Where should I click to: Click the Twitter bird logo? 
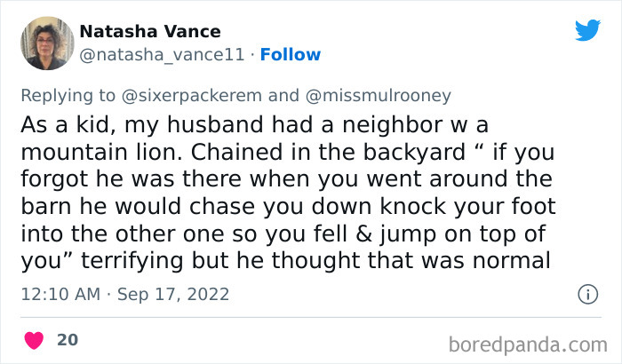point(587,30)
